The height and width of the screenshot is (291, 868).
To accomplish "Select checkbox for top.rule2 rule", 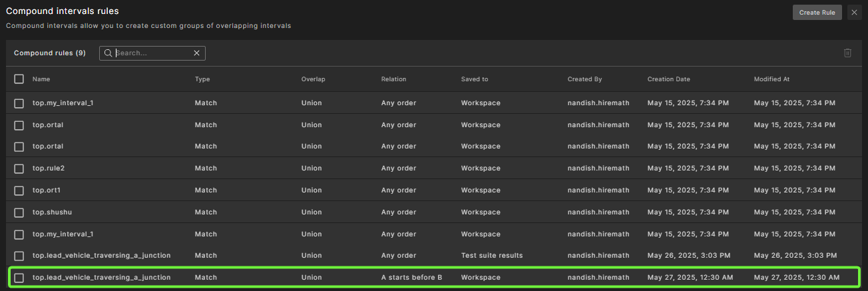I will click(x=19, y=168).
